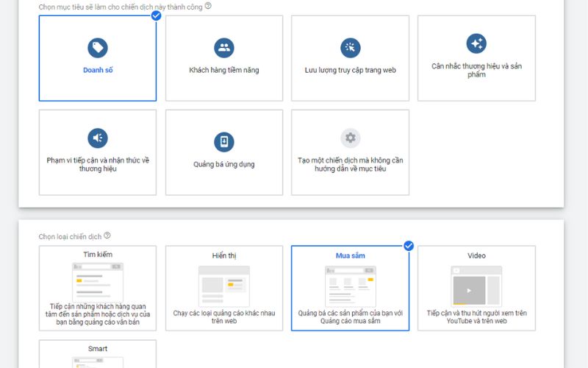Click the megaphone icon for Phạm vi tiếp cận
This screenshot has height=368, width=588.
point(98,138)
